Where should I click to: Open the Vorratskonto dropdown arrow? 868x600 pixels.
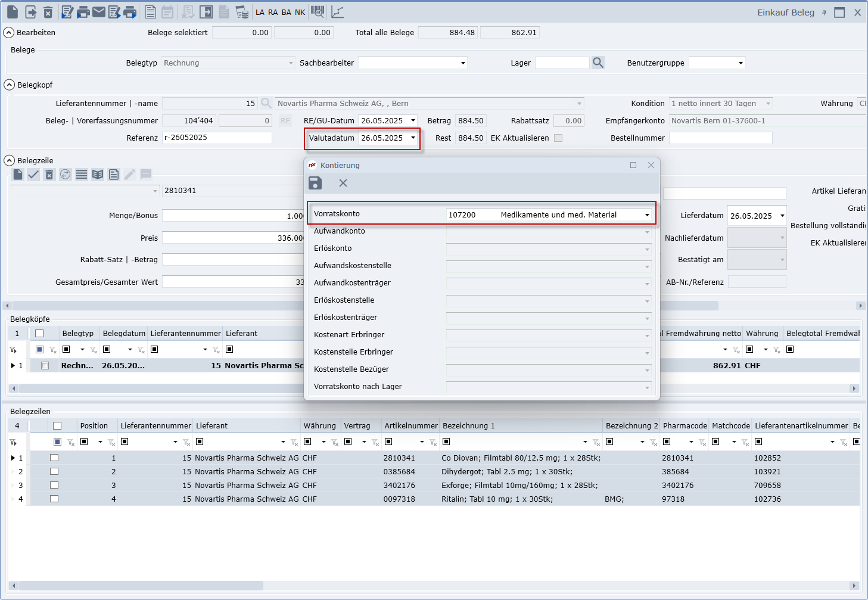pyautogui.click(x=647, y=215)
